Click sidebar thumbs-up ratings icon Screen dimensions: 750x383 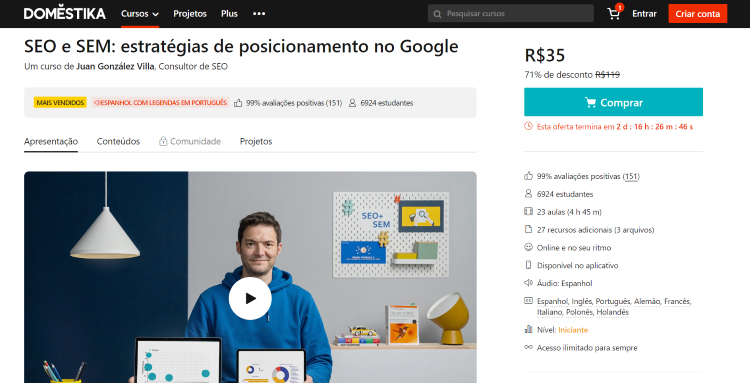(528, 176)
